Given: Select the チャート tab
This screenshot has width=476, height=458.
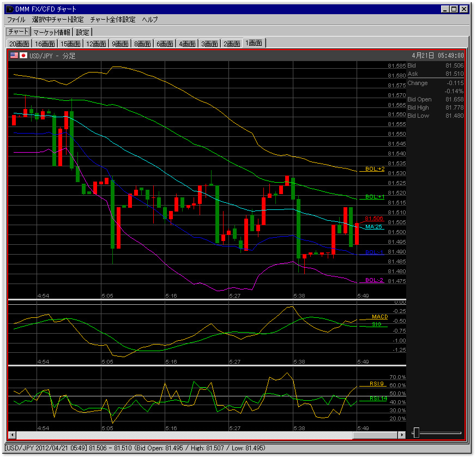Looking at the screenshot, I should (18, 32).
